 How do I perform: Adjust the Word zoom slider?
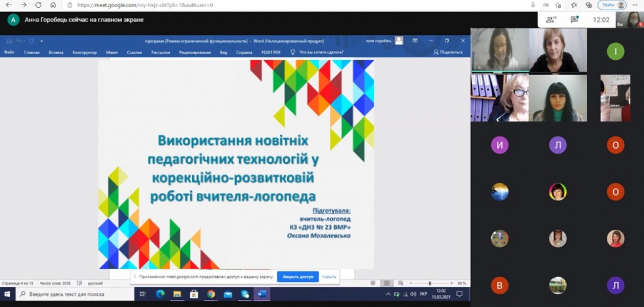coord(430,283)
